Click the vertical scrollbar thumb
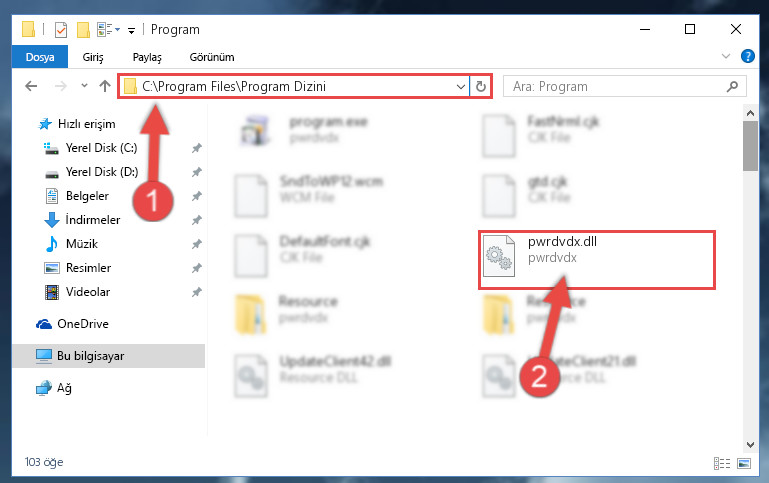This screenshot has width=769, height=483. point(750,146)
